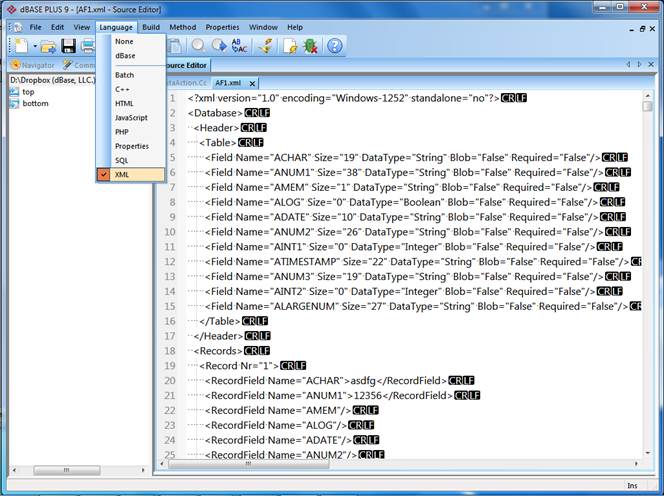Viewport: 664px width, 496px height.
Task: Click the Save floppy disk icon
Action: [68, 46]
